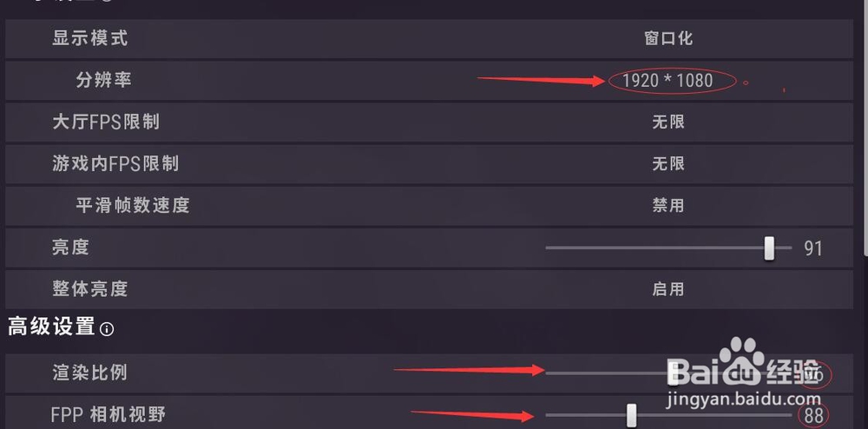868x429 pixels.
Task: Click the 高级设置 section heading
Action: click(51, 327)
